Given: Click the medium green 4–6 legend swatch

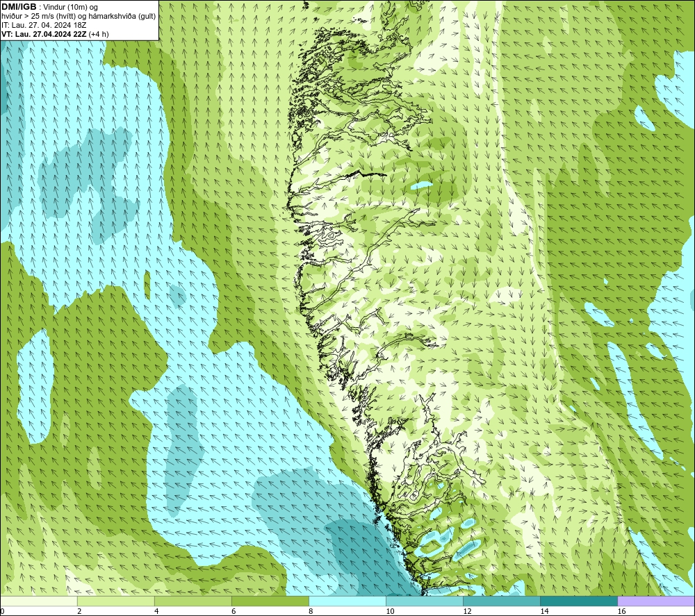Looking at the screenshot, I should tap(193, 601).
